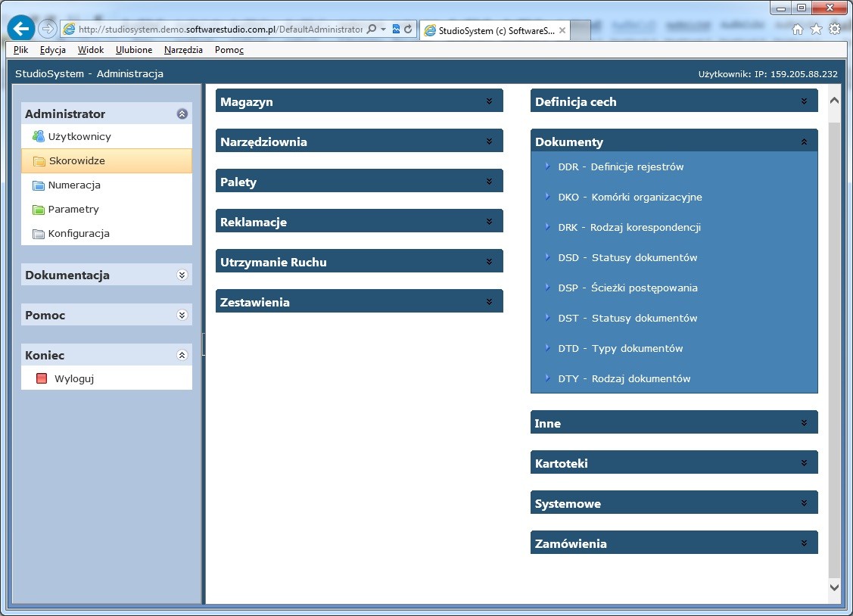Open a new blank browser tab
Image resolution: width=853 pixels, height=616 pixels.
pos(581,30)
